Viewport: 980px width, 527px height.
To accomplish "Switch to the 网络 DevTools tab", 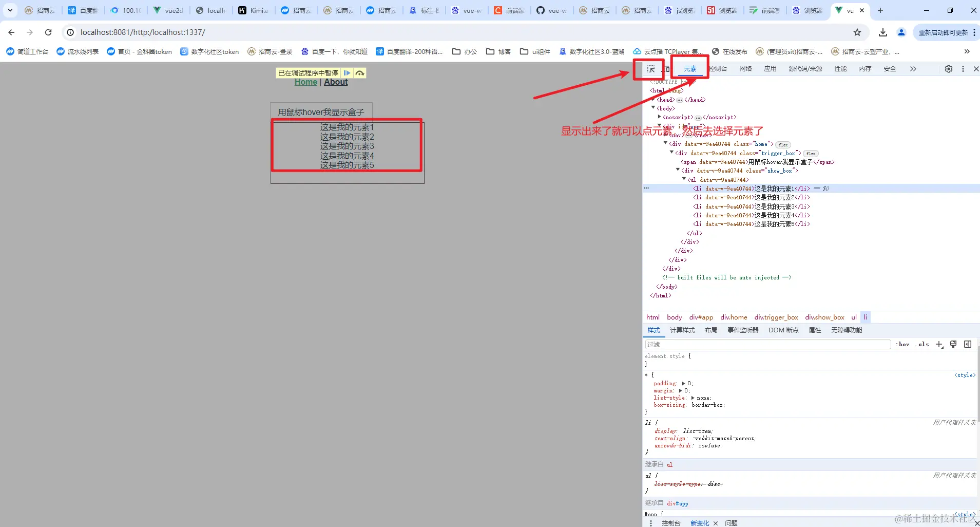I will click(745, 69).
